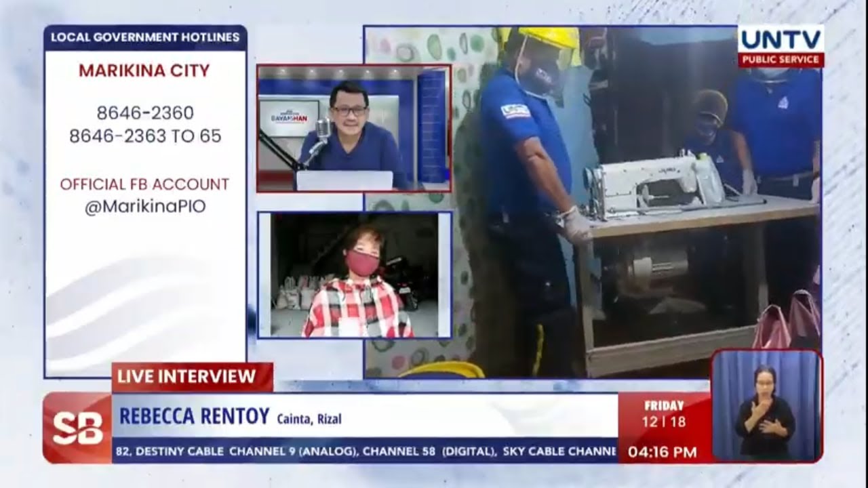This screenshot has height=488, width=868.
Task: Click the sign language interpreter inset
Action: (766, 407)
